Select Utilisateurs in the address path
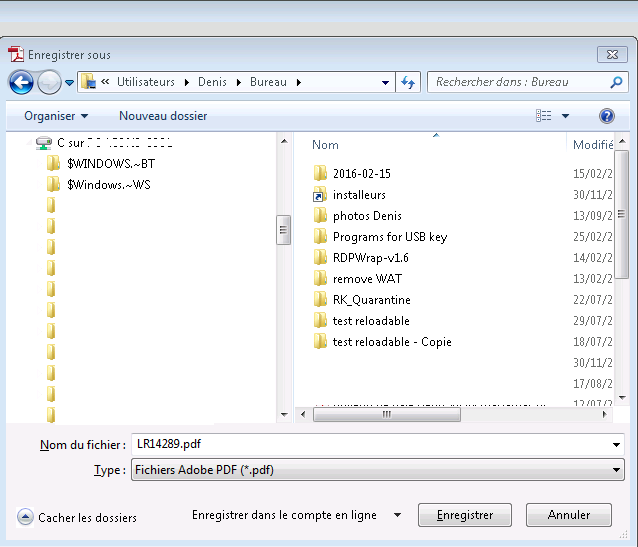Viewport: 638px width, 547px height. tap(146, 82)
